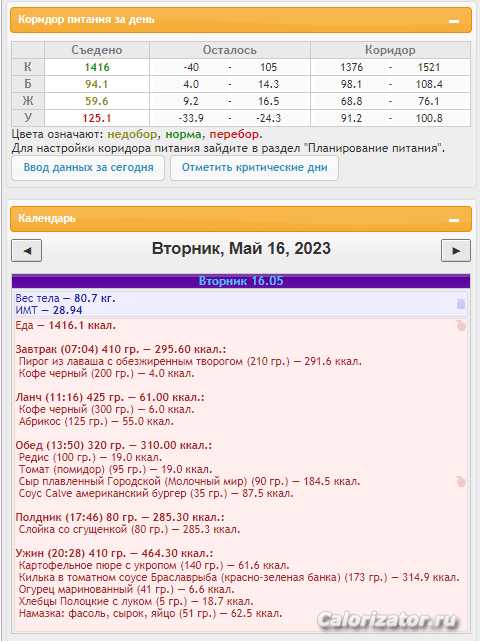Screen dimensions: 480x641
Task: Click the Коридор column header
Action: (390, 50)
